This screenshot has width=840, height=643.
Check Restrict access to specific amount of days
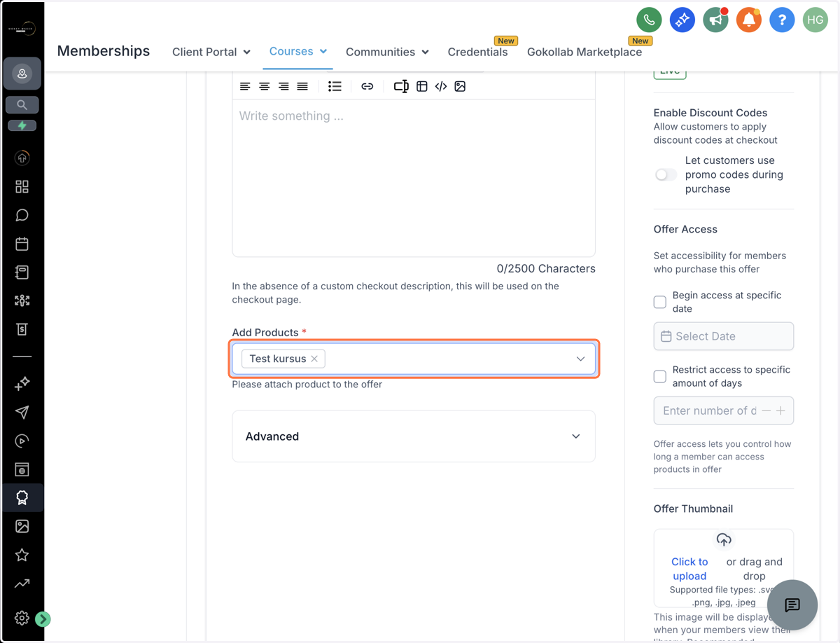pyautogui.click(x=659, y=376)
